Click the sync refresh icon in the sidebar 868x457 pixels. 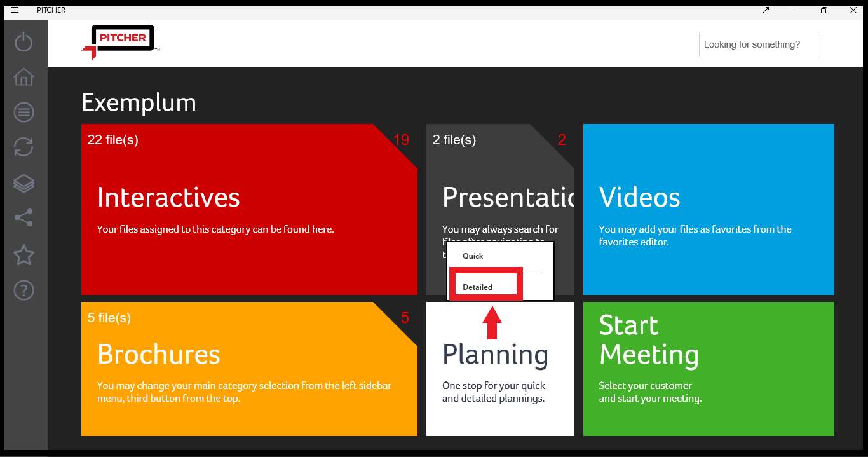(x=24, y=147)
